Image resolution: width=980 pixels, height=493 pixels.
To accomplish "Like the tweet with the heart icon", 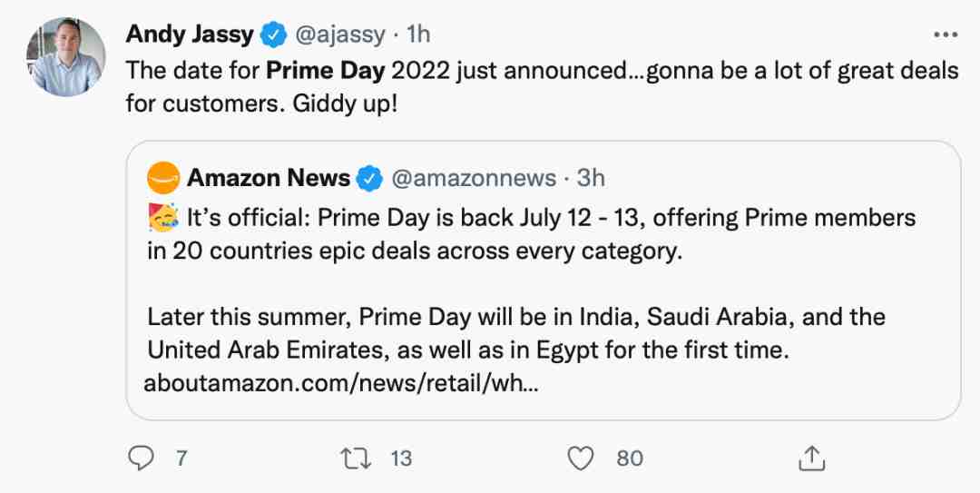I will [581, 458].
